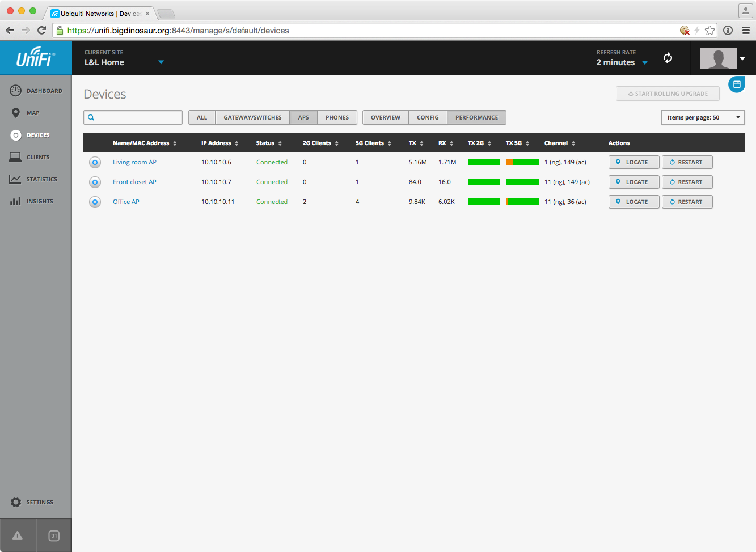The image size is (756, 552).
Task: Open the Dashboard icon in sidebar
Action: 16,91
